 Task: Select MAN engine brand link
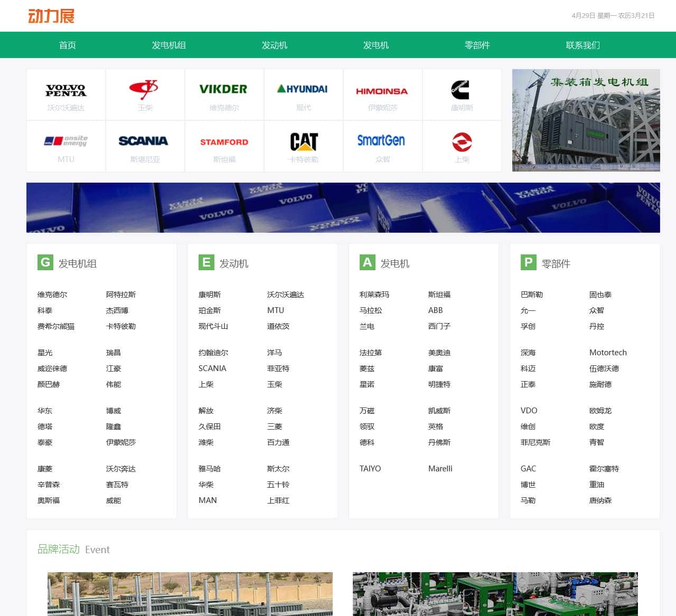click(208, 500)
